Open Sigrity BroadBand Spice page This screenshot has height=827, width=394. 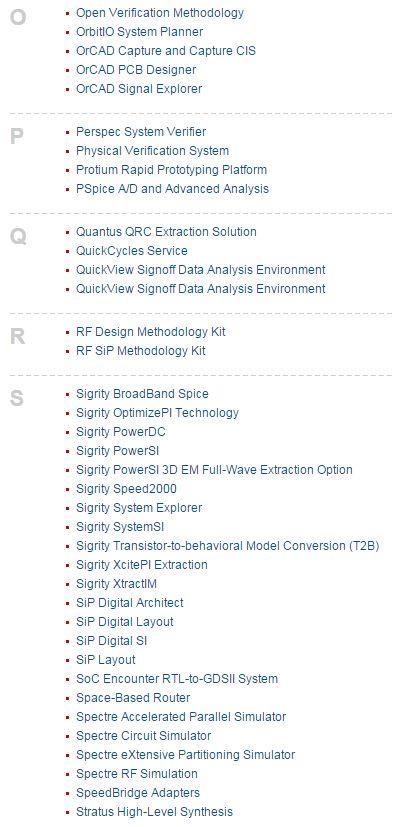point(142,394)
